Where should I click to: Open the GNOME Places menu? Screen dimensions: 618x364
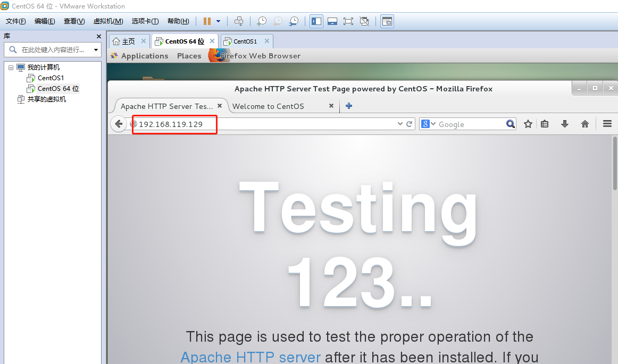(x=189, y=56)
